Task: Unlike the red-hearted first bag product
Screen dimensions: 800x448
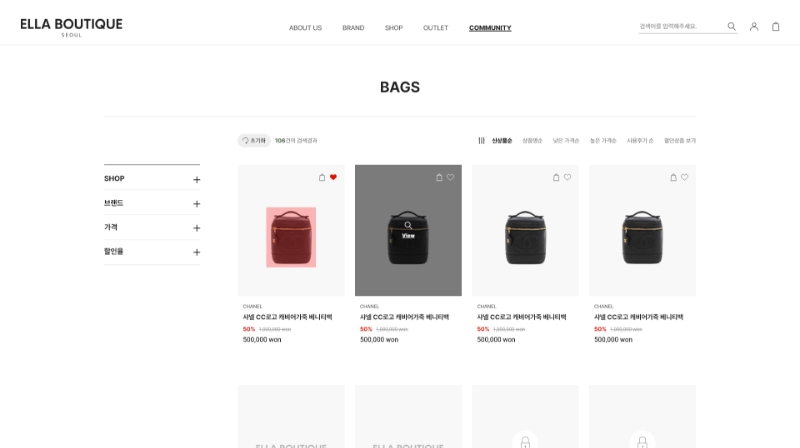Action: click(x=333, y=177)
